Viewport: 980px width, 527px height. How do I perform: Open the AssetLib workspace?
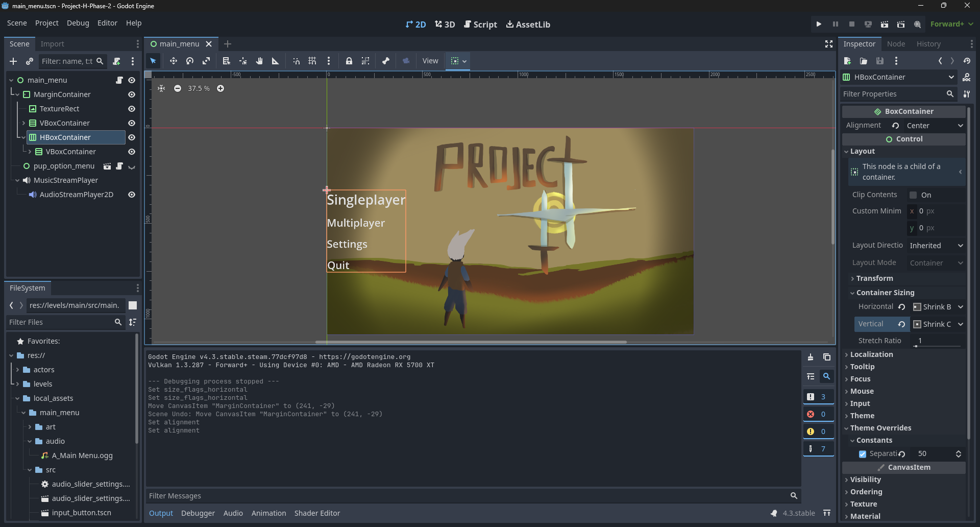click(528, 25)
